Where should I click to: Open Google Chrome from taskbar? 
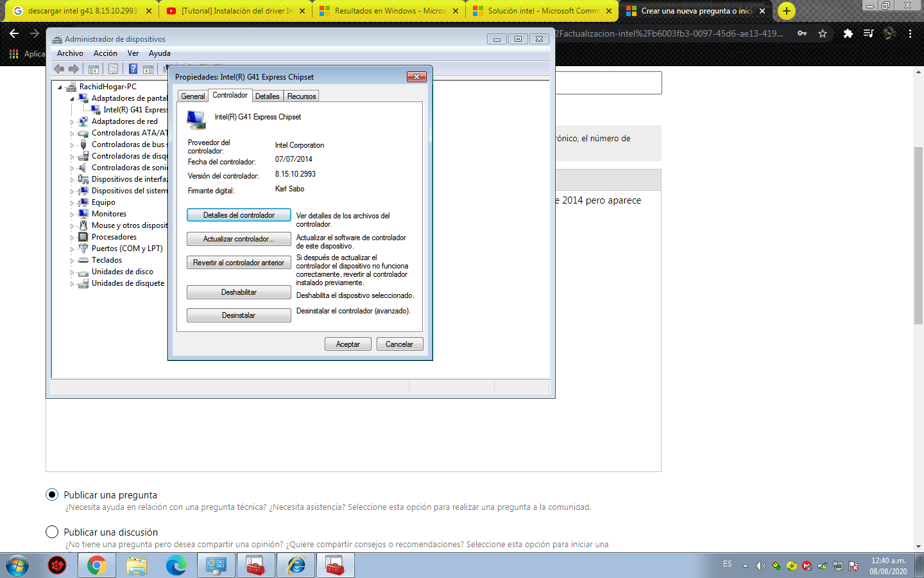pos(96,566)
